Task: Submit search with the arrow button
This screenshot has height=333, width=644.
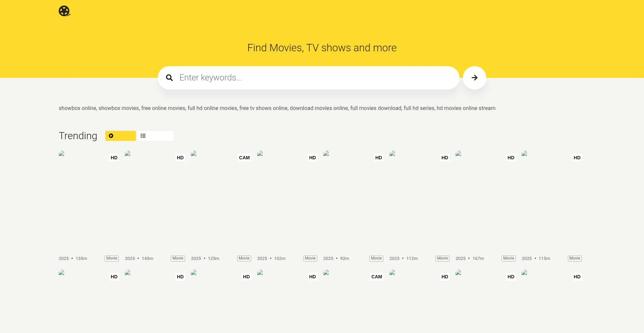Action: point(474,78)
